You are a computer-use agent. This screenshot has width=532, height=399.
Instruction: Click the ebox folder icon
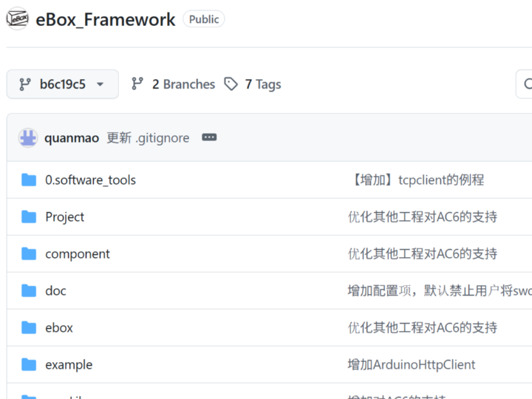pyautogui.click(x=29, y=327)
